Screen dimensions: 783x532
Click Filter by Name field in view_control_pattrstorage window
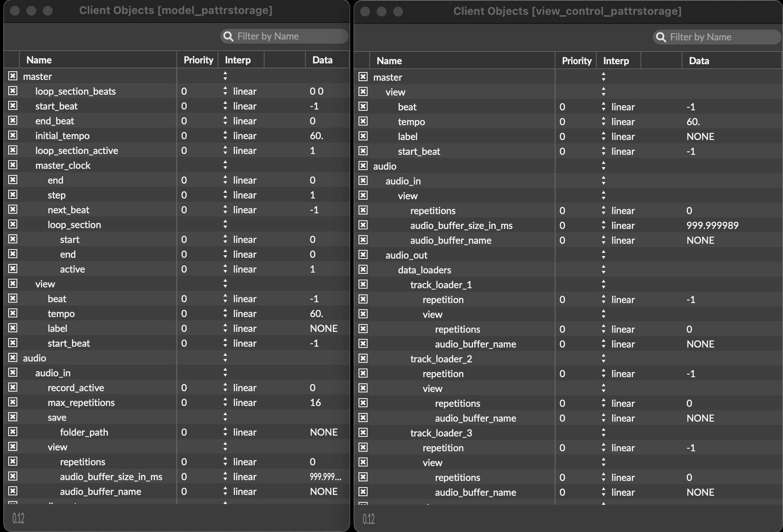point(717,37)
